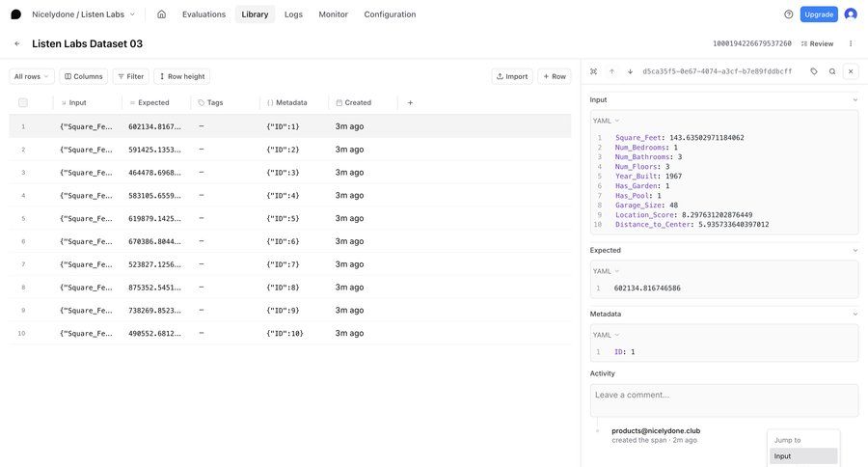This screenshot has width=868, height=467.
Task: Click the dataset ID 1000194226679537260
Action: pos(751,43)
